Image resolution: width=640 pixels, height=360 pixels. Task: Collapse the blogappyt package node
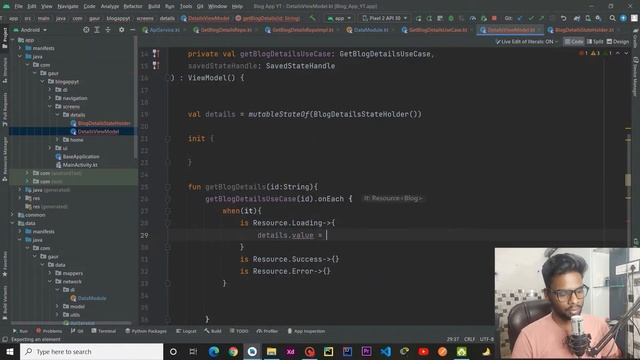coord(42,82)
